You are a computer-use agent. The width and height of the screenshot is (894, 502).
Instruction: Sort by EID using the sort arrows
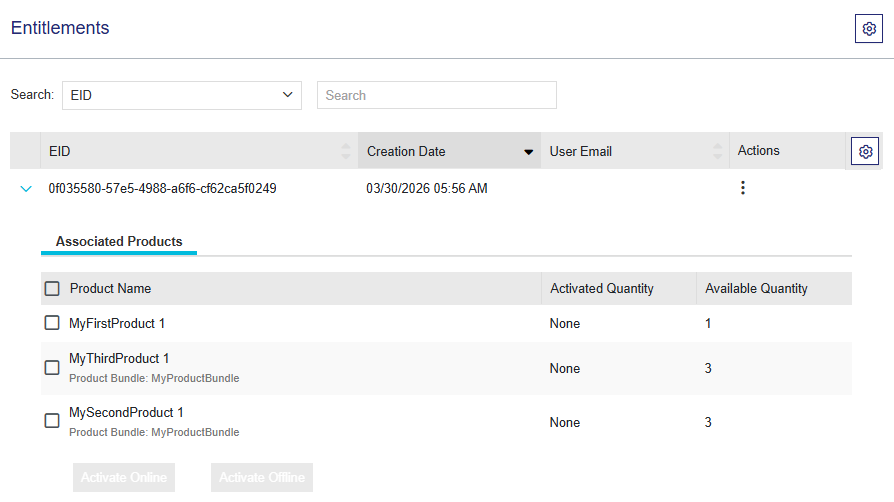(346, 151)
